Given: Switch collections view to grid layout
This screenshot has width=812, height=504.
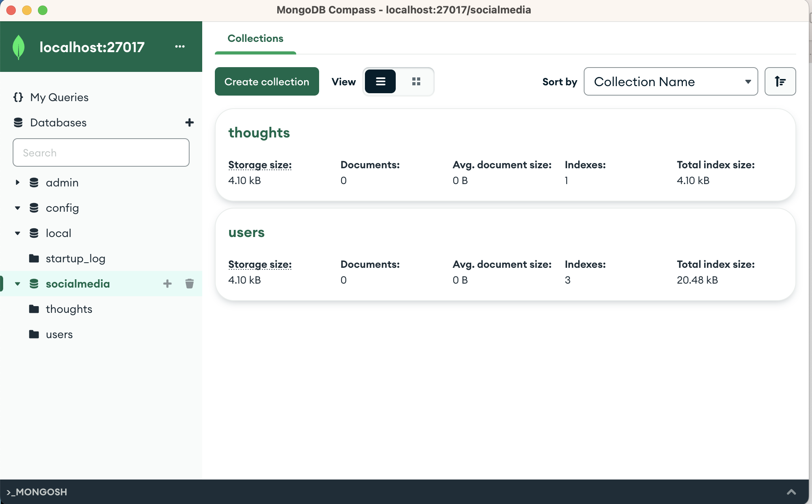Looking at the screenshot, I should click(416, 81).
